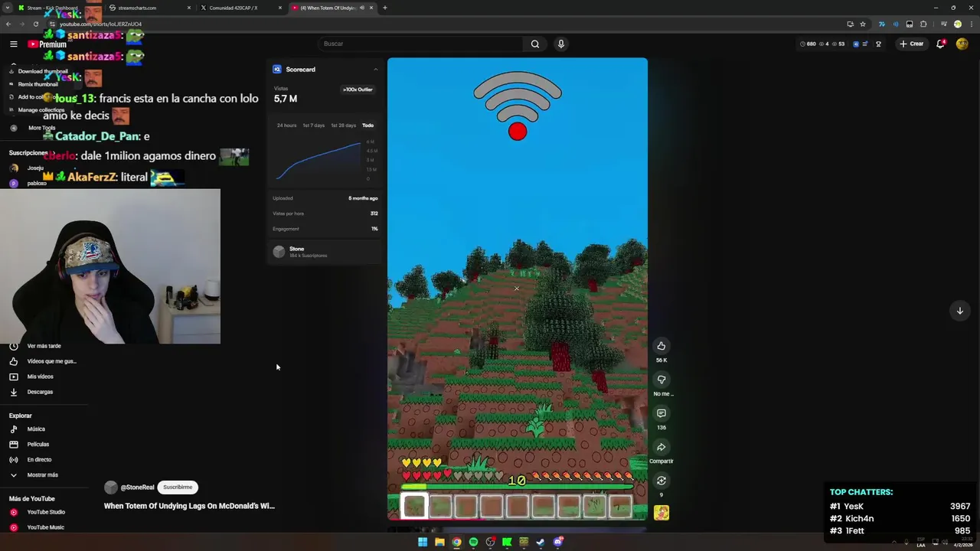Open the Crear create menu
Viewport: 980px width, 551px height.
911,44
